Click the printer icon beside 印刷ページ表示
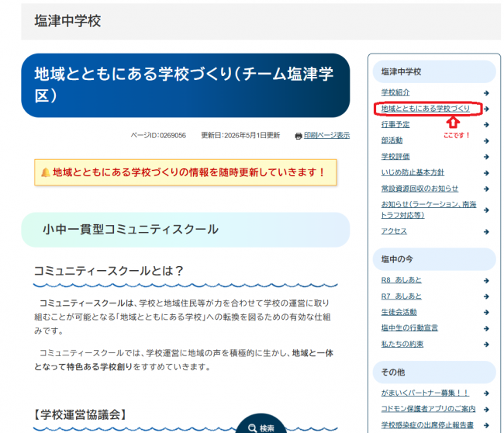 pos(299,136)
